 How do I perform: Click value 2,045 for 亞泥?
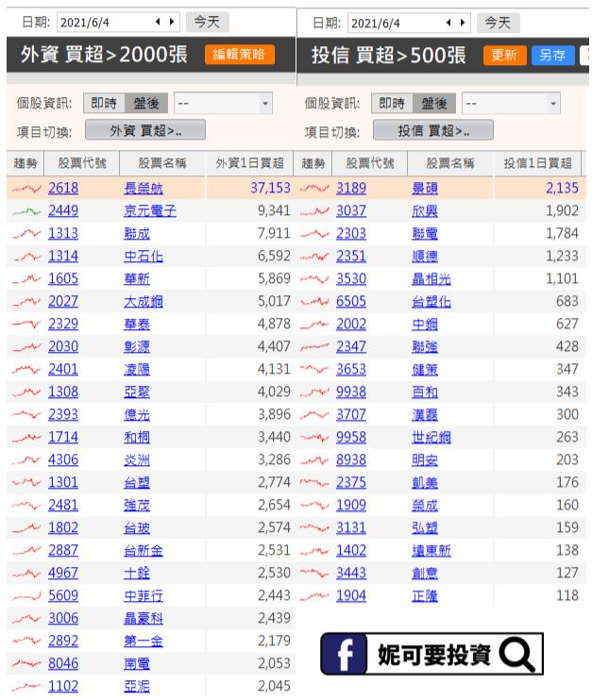click(x=275, y=687)
